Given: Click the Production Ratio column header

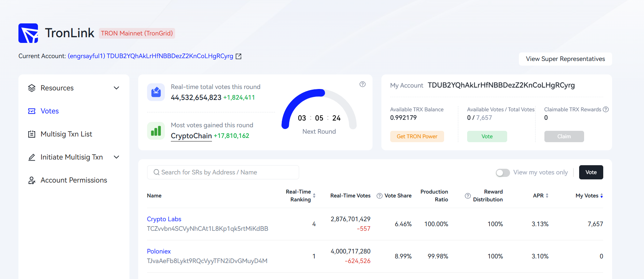Looking at the screenshot, I should tap(434, 196).
